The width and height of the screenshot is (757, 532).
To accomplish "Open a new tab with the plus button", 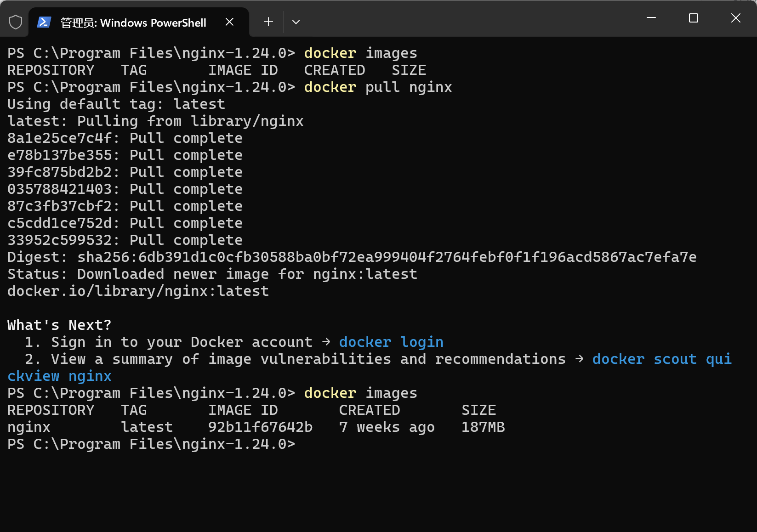I will (x=268, y=22).
